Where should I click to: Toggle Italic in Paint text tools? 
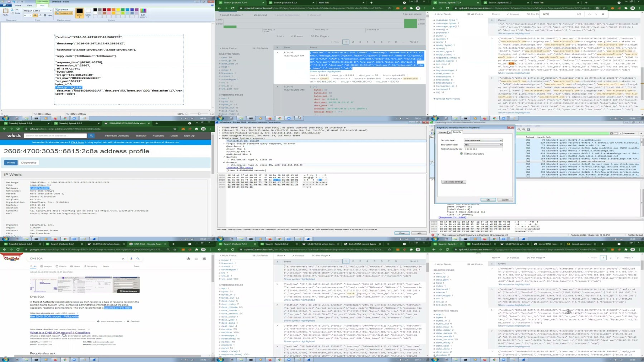click(x=40, y=15)
